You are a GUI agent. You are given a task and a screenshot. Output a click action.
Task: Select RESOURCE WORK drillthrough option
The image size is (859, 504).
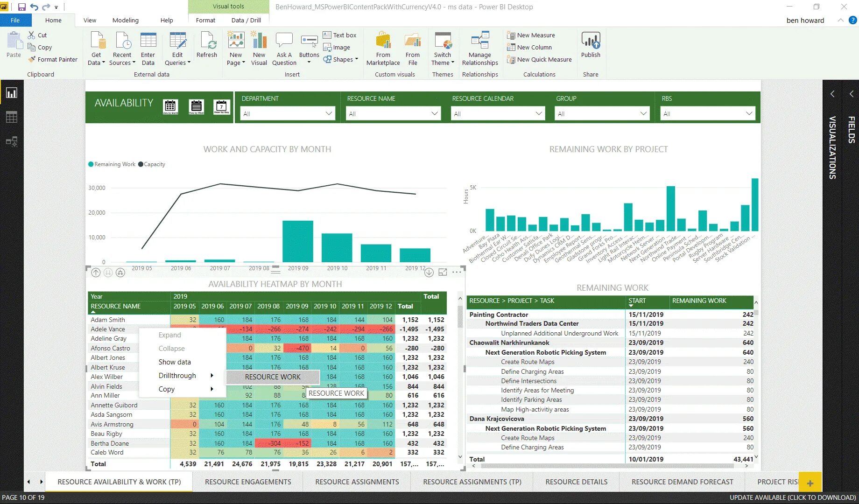273,377
